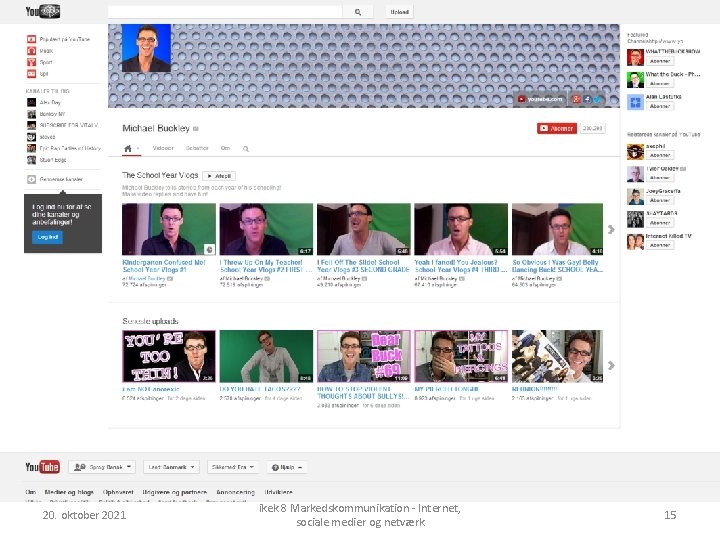Click the Twitter icon on banner
This screenshot has height=540, width=720.
tap(597, 99)
